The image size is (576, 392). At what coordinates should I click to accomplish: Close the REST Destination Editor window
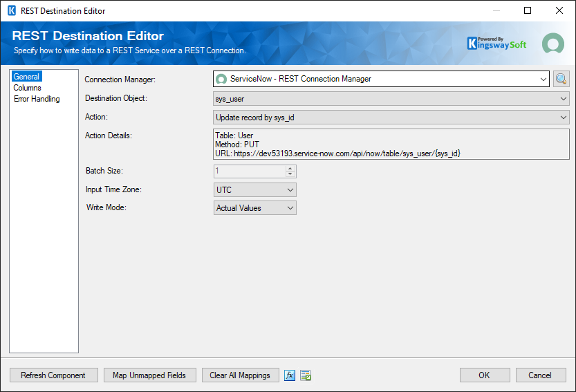pos(559,10)
